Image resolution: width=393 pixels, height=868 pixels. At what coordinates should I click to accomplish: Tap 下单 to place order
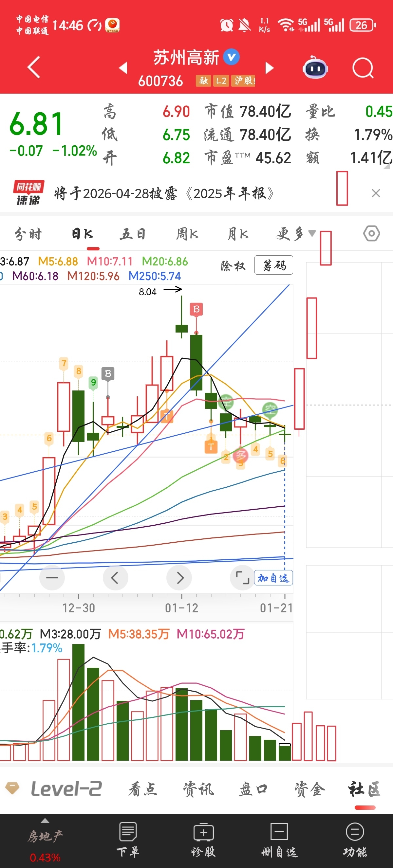pyautogui.click(x=128, y=840)
